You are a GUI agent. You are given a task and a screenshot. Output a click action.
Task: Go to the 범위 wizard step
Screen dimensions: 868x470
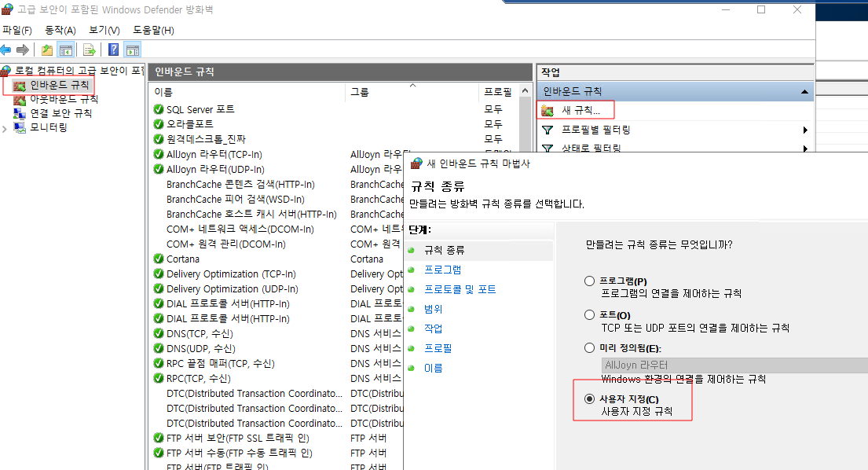point(434,309)
